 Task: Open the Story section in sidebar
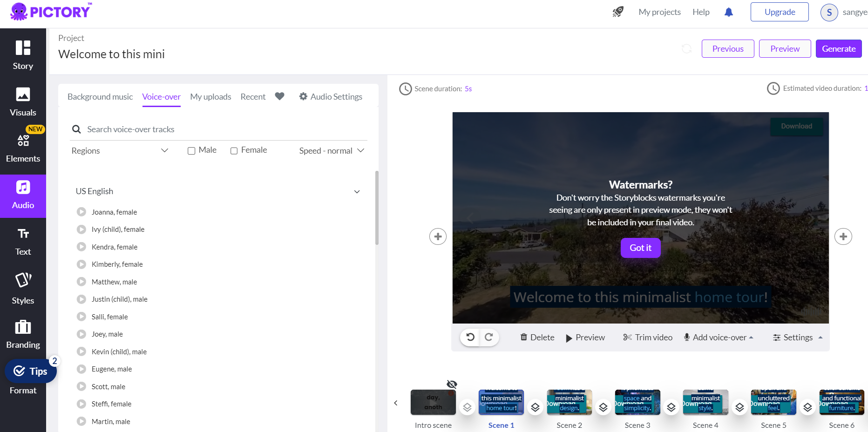pyautogui.click(x=23, y=55)
